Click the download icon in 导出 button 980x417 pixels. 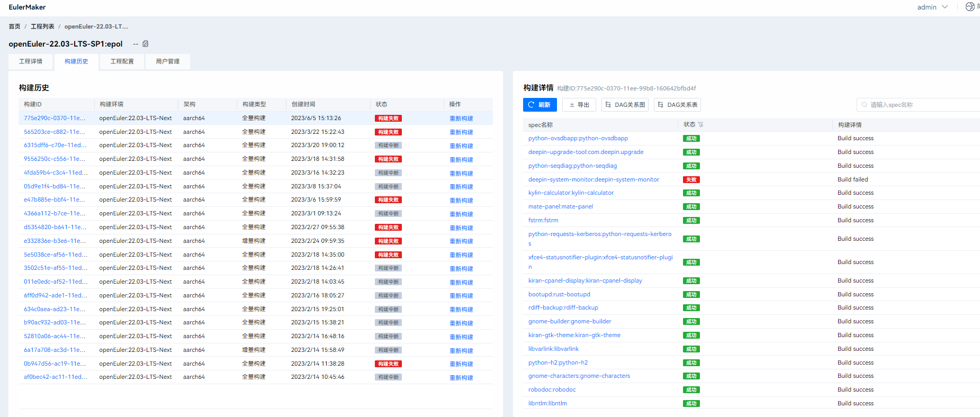tap(572, 105)
